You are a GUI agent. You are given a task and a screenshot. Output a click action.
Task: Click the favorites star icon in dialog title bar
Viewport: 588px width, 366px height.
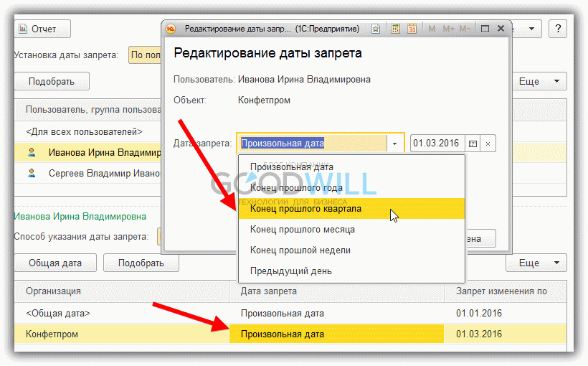(376, 29)
